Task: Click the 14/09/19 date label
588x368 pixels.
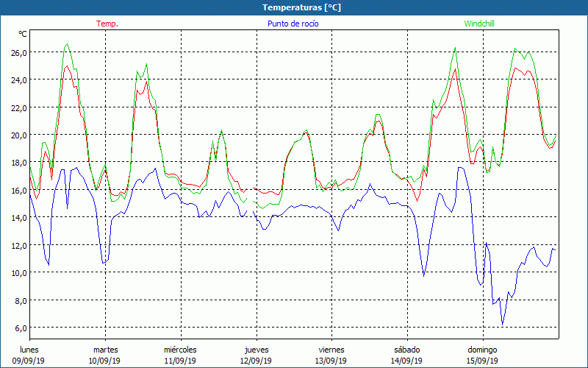Action: [x=406, y=361]
